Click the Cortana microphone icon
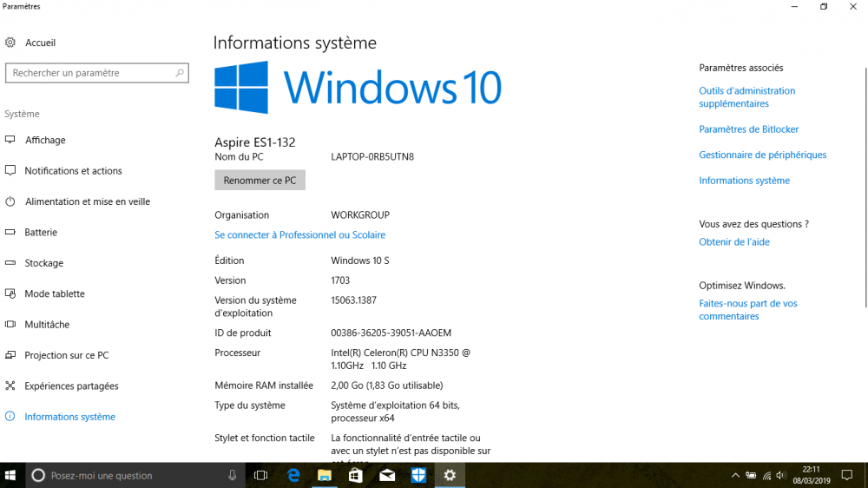 233,475
